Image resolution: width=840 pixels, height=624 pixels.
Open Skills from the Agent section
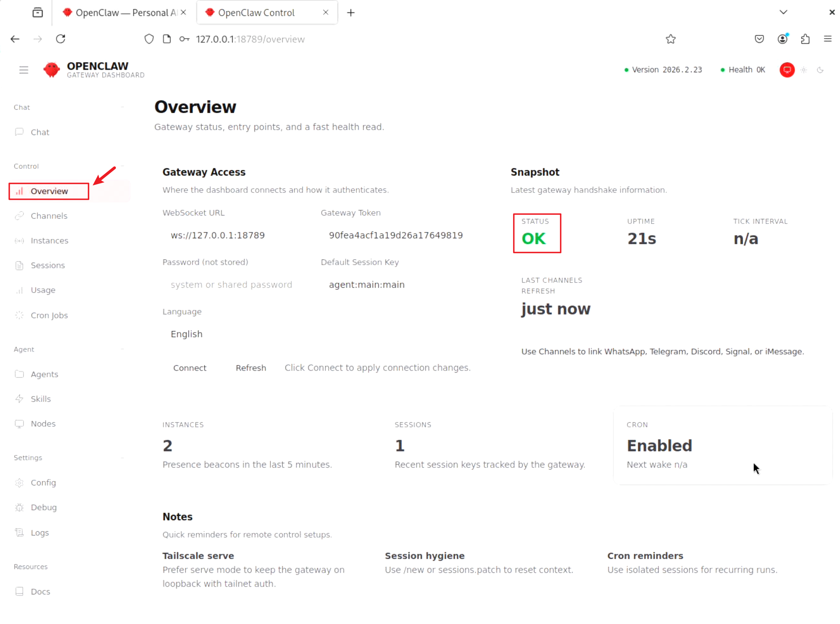click(x=41, y=398)
